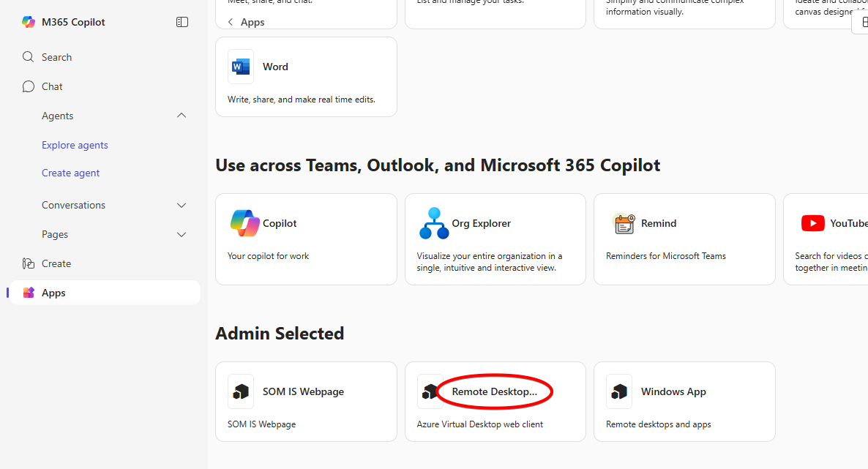Collapse the Agents section chevron

click(182, 116)
